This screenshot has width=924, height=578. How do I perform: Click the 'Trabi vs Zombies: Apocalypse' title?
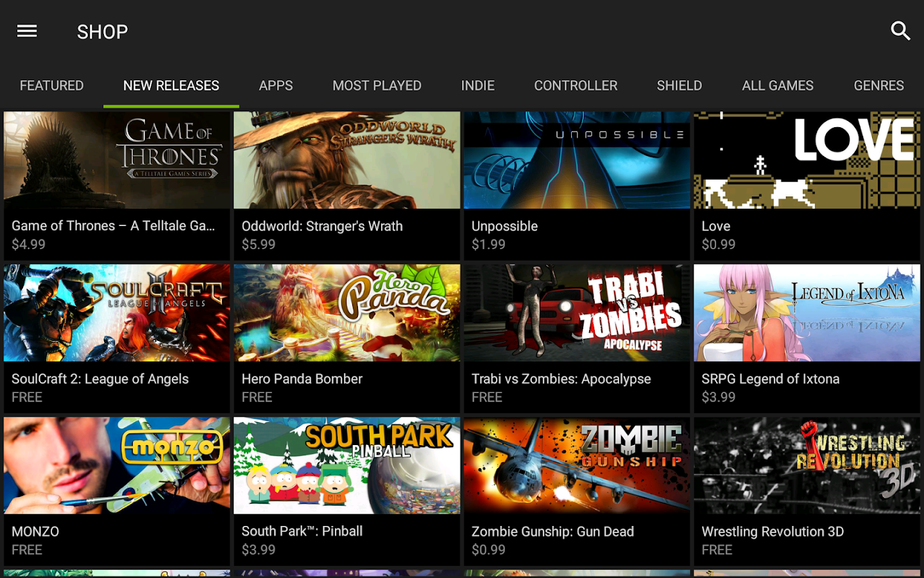tap(561, 379)
